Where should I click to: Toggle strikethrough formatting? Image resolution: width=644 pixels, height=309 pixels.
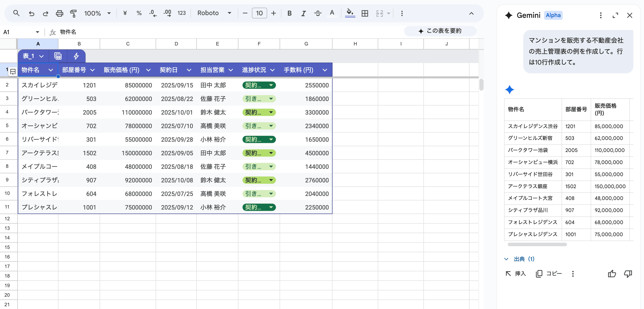pyautogui.click(x=318, y=13)
